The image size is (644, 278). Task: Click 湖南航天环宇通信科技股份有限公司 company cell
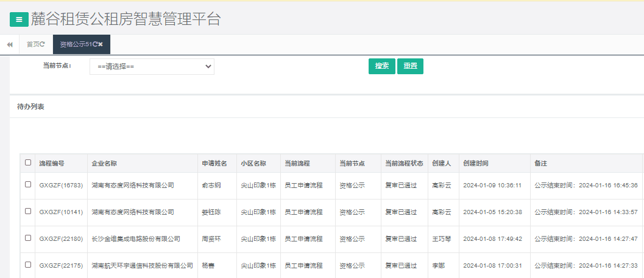point(142,265)
